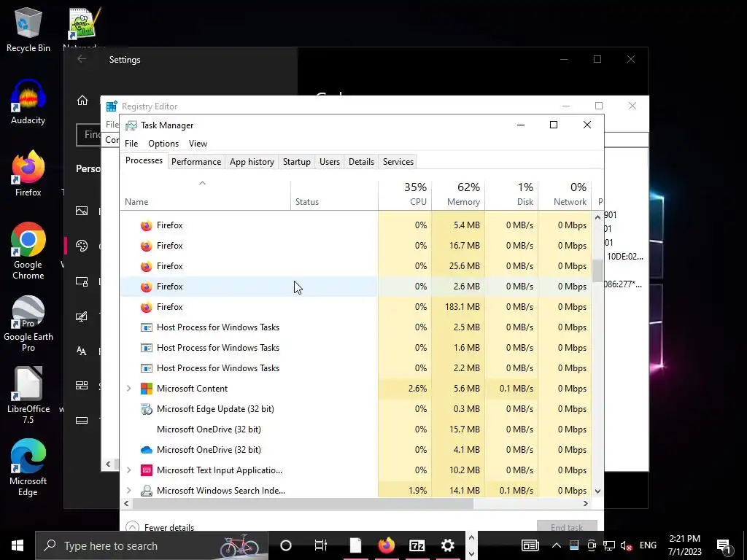Click the taskbar search box
Viewport: 747px width, 560px height.
point(152,545)
